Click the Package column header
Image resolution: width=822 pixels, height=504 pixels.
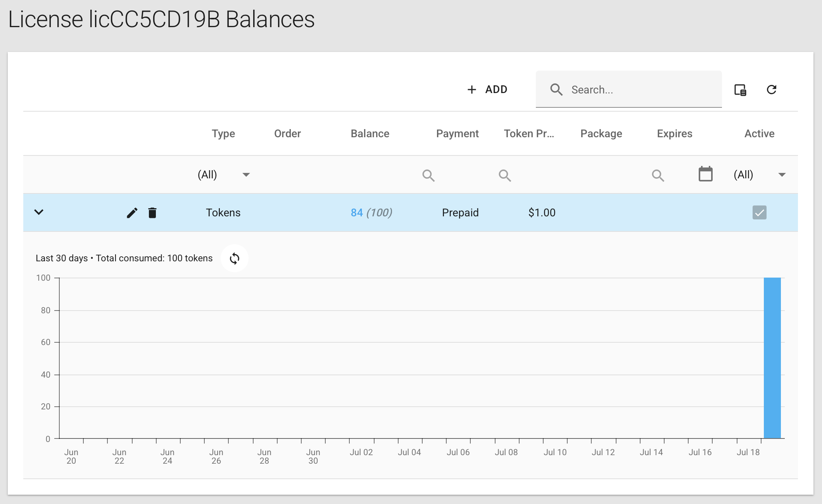[601, 134]
